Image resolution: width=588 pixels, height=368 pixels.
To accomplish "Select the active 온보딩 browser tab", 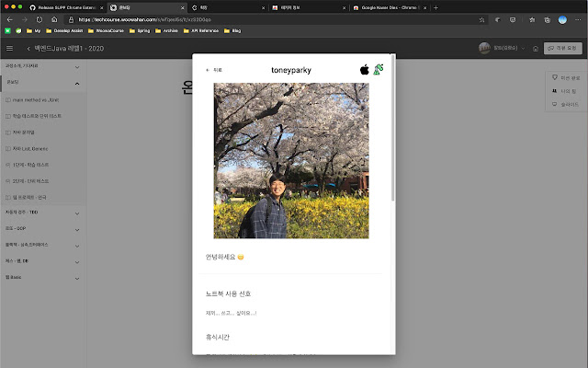I will coord(147,7).
